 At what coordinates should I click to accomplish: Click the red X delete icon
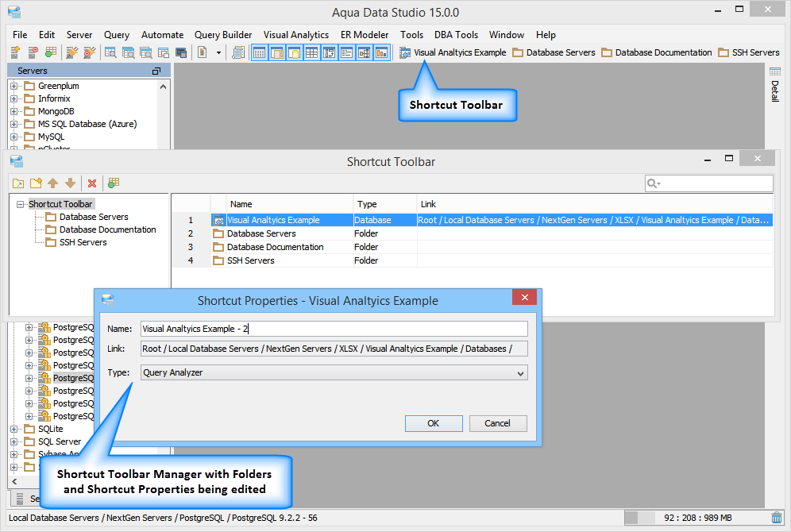[x=92, y=183]
